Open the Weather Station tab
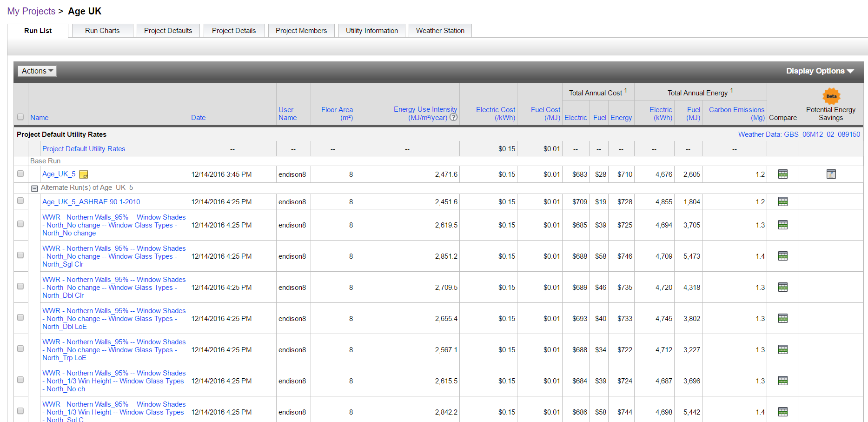868x422 pixels. 440,30
